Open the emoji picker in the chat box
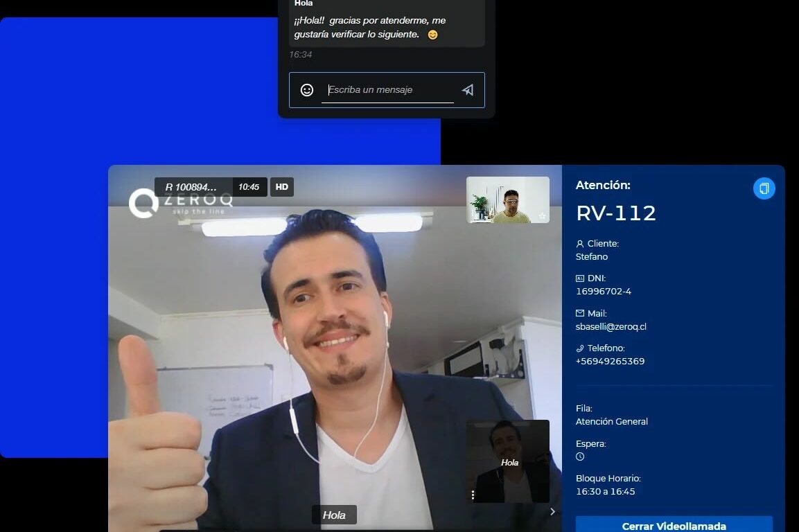 pos(307,89)
